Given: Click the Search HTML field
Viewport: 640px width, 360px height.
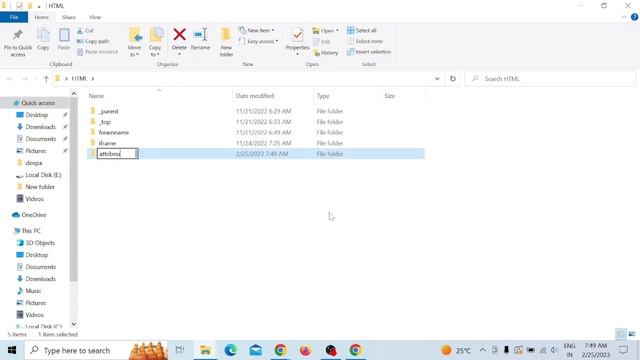Looking at the screenshot, I should [x=550, y=79].
